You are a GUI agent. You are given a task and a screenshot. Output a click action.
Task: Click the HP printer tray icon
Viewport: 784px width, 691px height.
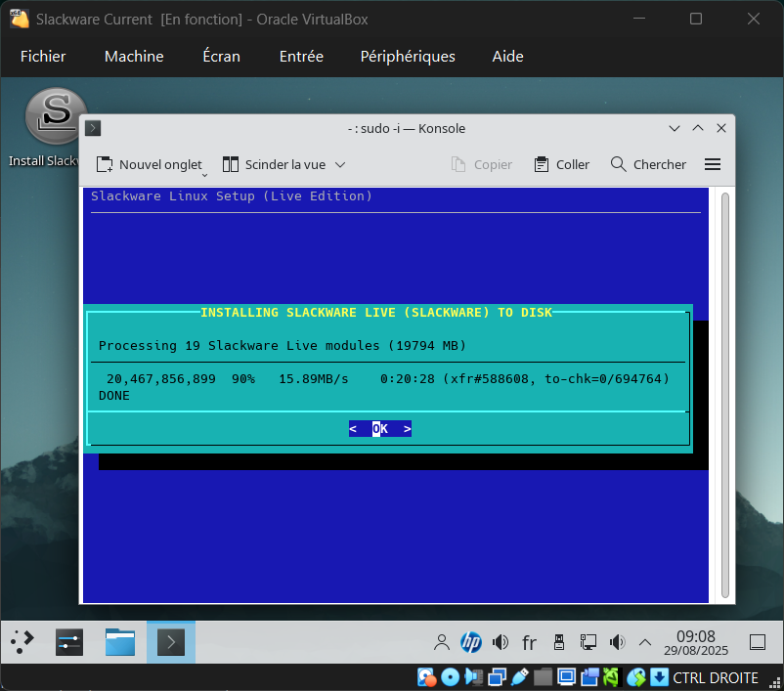(471, 642)
